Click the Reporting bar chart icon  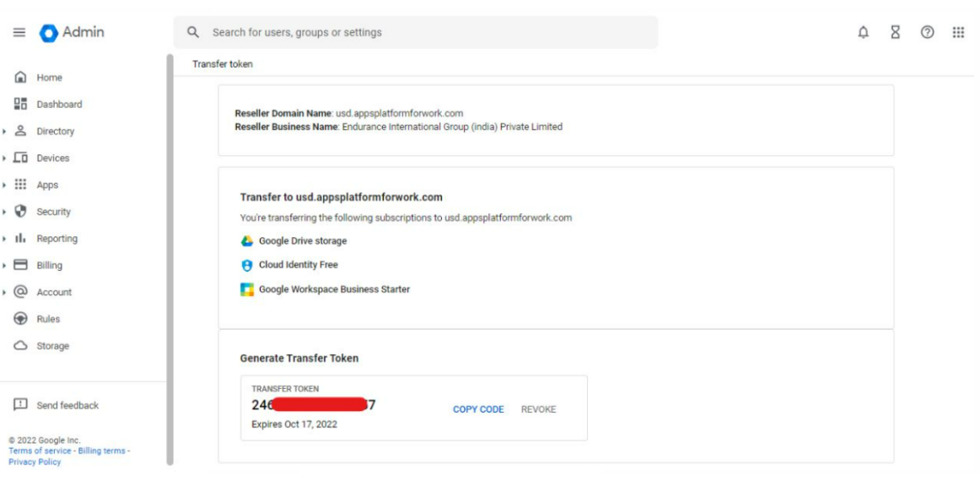tap(20, 238)
